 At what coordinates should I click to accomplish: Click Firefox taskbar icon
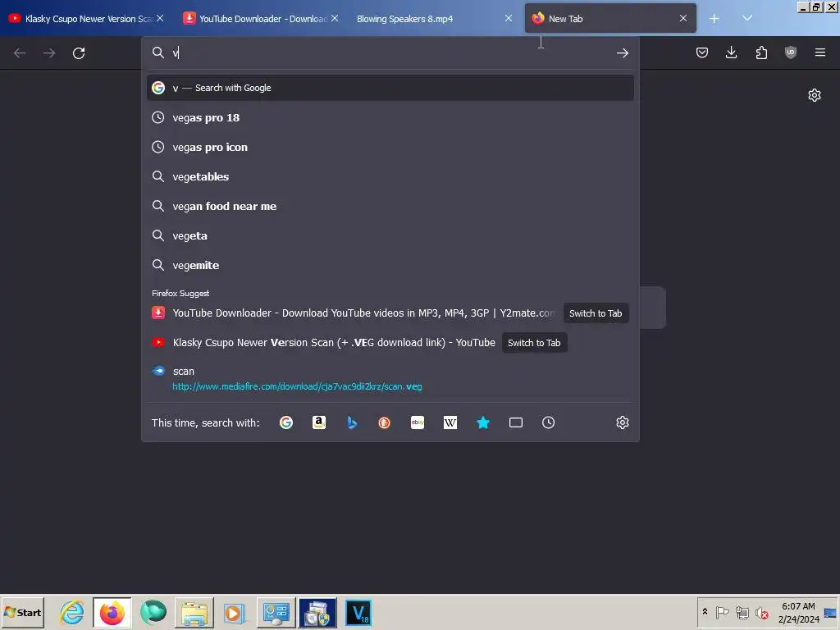[x=112, y=612]
